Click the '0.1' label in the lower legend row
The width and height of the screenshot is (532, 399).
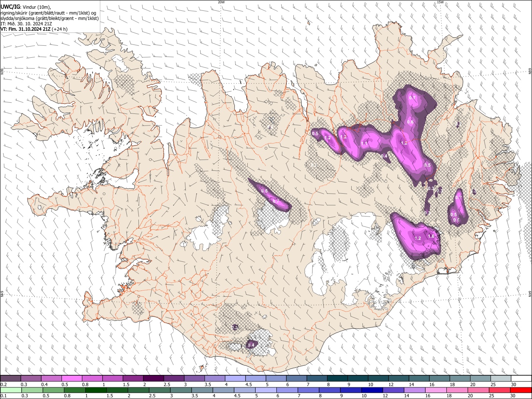click(x=3, y=396)
